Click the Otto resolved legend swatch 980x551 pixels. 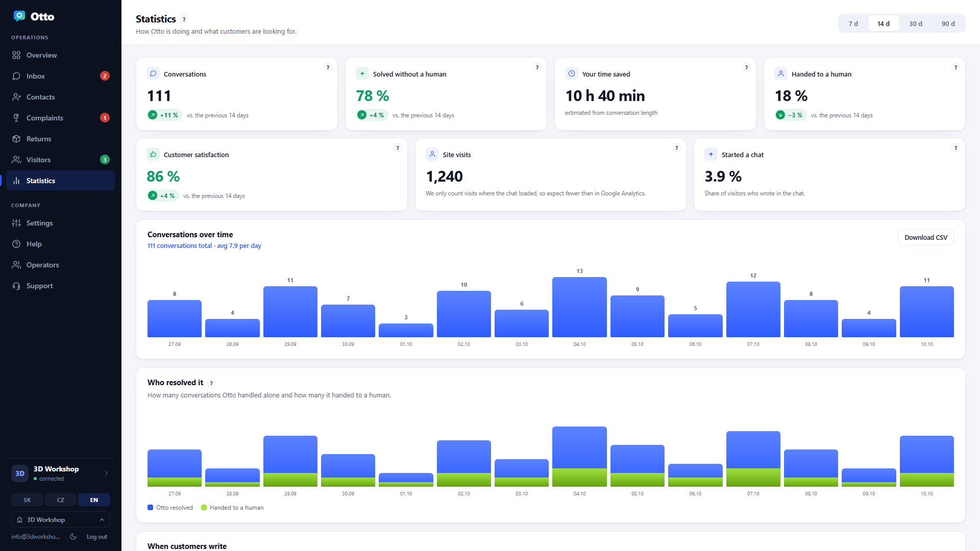tap(150, 508)
